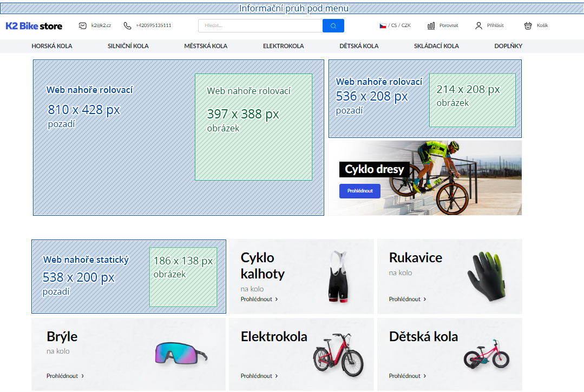Click the arrow next to Brýle Prohlédnout

tap(82, 376)
